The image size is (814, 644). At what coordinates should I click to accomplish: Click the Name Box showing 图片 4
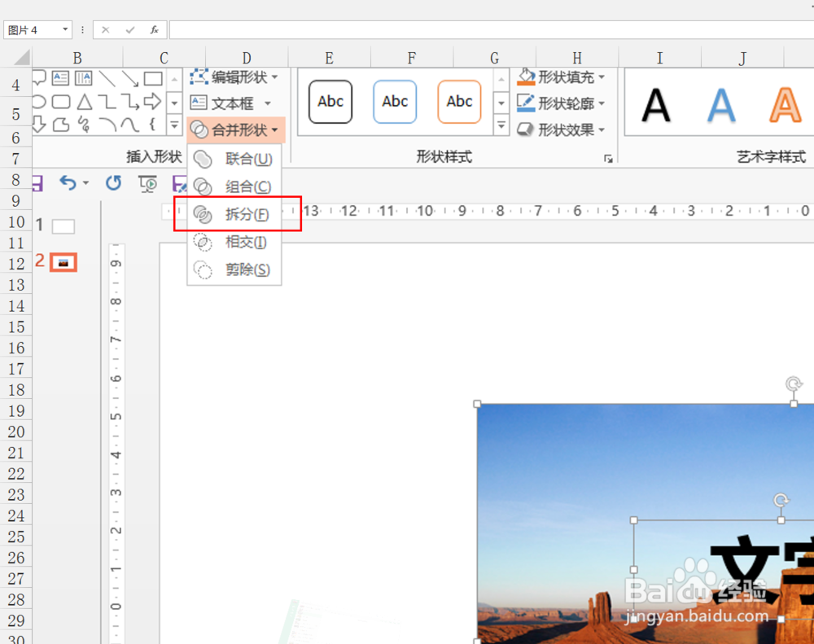[x=31, y=29]
